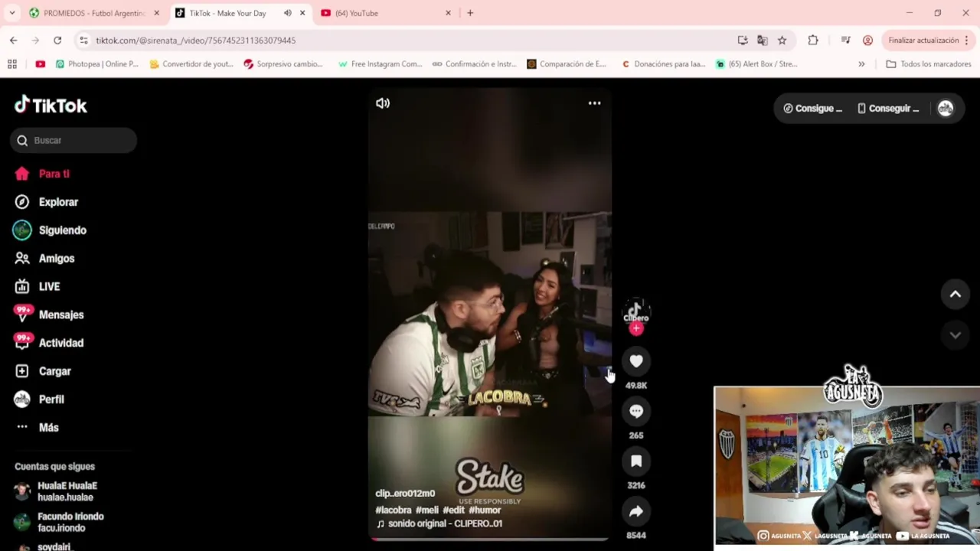Open Free Instagram Com... bookmark

point(381,64)
